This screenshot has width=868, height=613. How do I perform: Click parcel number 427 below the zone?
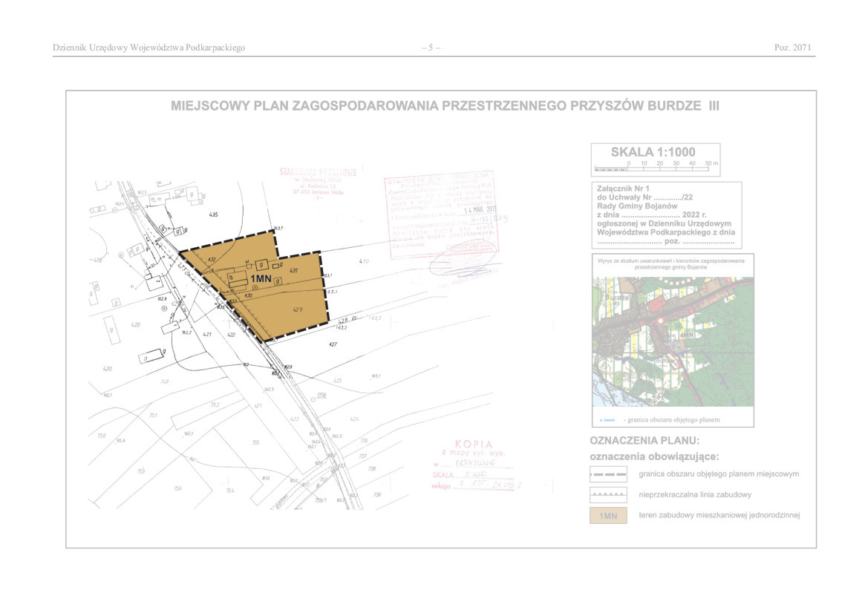tap(333, 344)
